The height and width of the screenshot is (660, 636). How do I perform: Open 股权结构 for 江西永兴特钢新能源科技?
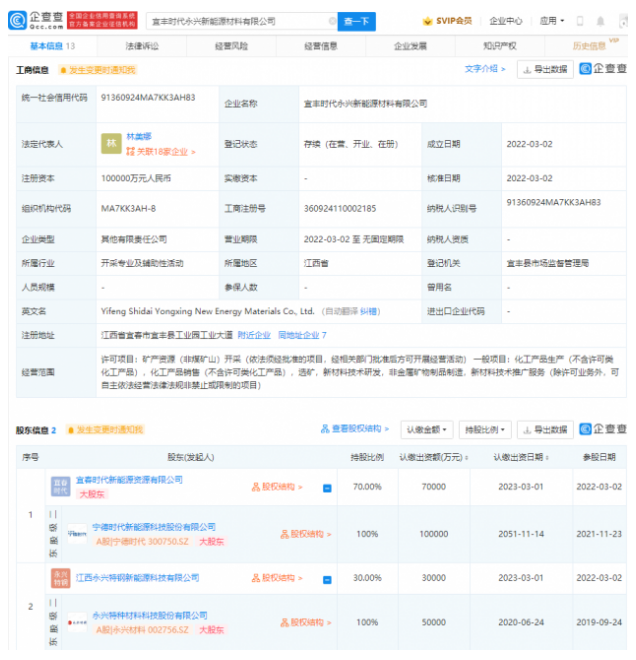(277, 578)
